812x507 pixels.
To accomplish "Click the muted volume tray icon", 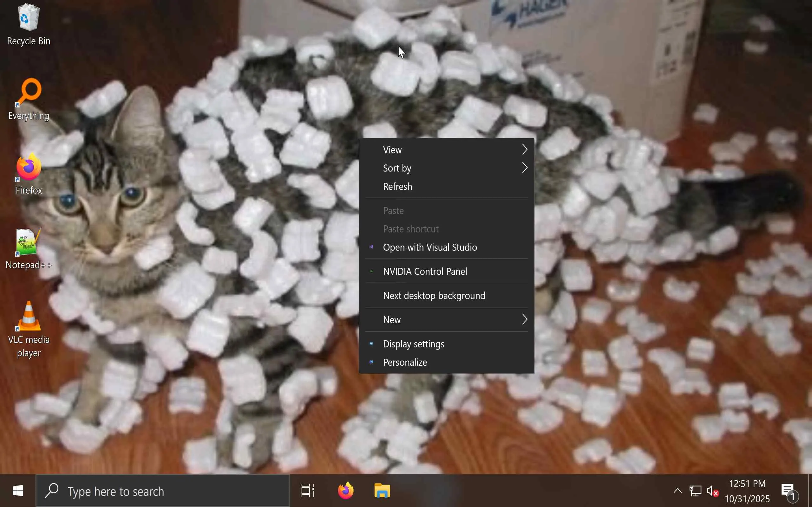I will 712,491.
